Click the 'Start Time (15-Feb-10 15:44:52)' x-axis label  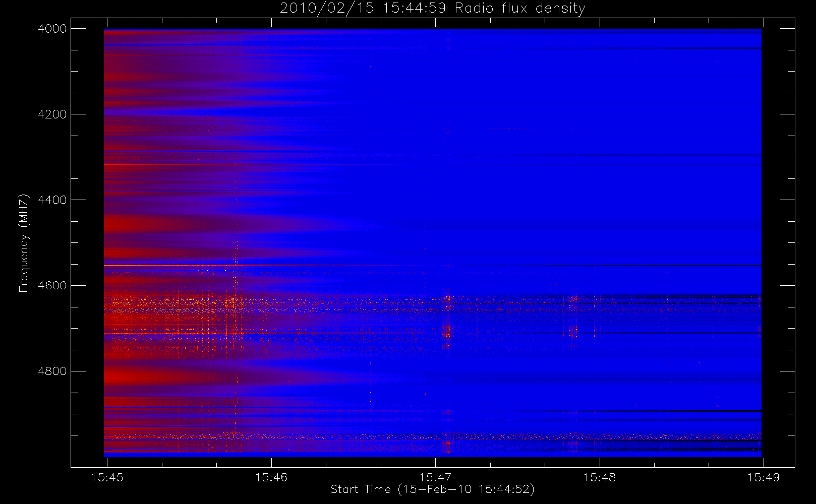pos(432,489)
